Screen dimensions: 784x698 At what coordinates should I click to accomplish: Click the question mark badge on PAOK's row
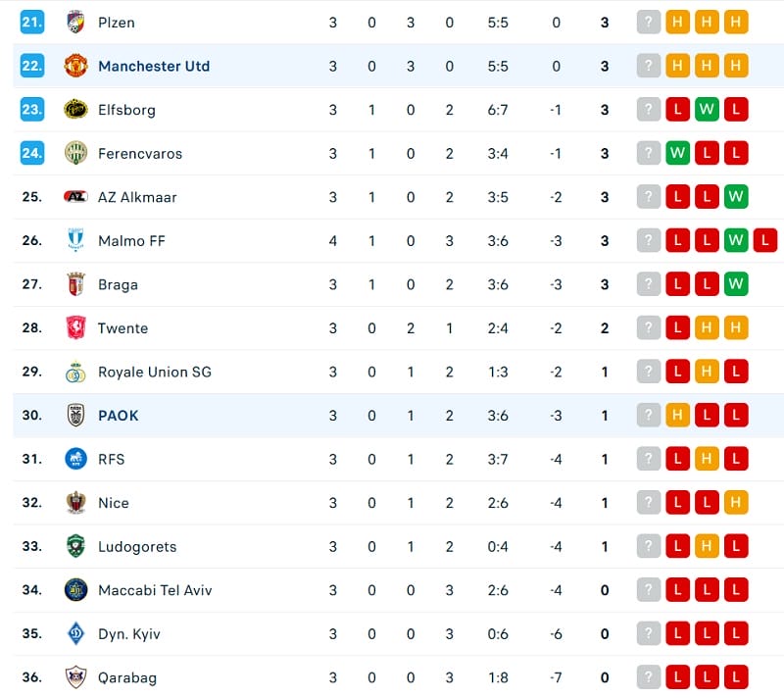[x=648, y=415]
